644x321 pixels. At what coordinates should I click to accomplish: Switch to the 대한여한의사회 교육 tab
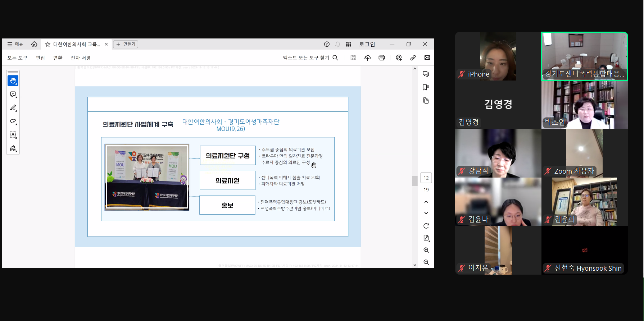[x=77, y=44]
